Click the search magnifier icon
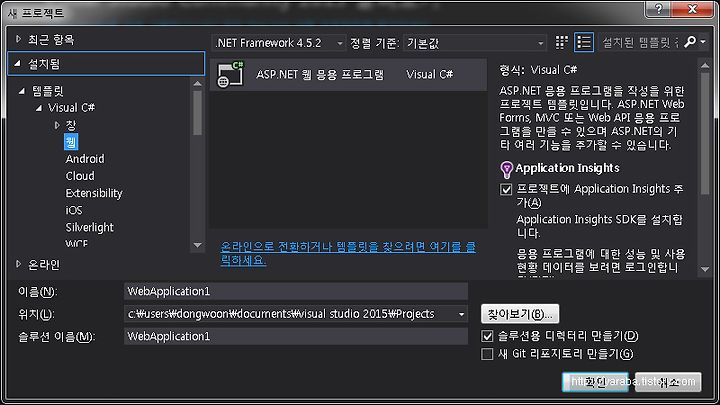The width and height of the screenshot is (720, 405). pyautogui.click(x=690, y=42)
